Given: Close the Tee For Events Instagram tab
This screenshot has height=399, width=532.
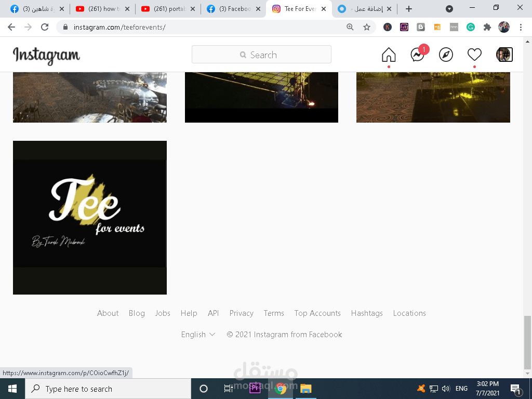Looking at the screenshot, I should (324, 9).
